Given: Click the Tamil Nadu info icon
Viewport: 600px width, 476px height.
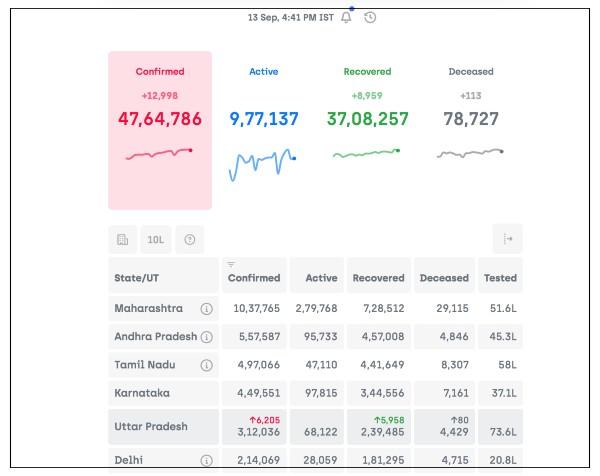Looking at the screenshot, I should pyautogui.click(x=206, y=366).
